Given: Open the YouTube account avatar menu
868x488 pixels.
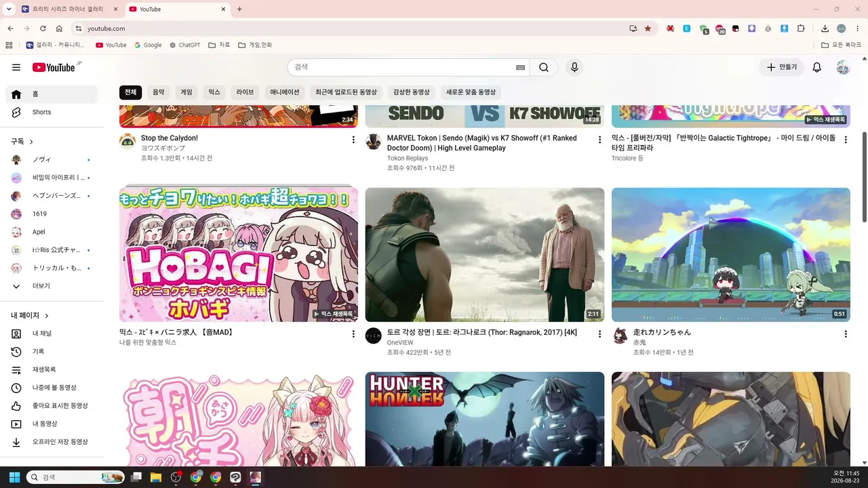Looking at the screenshot, I should [843, 67].
